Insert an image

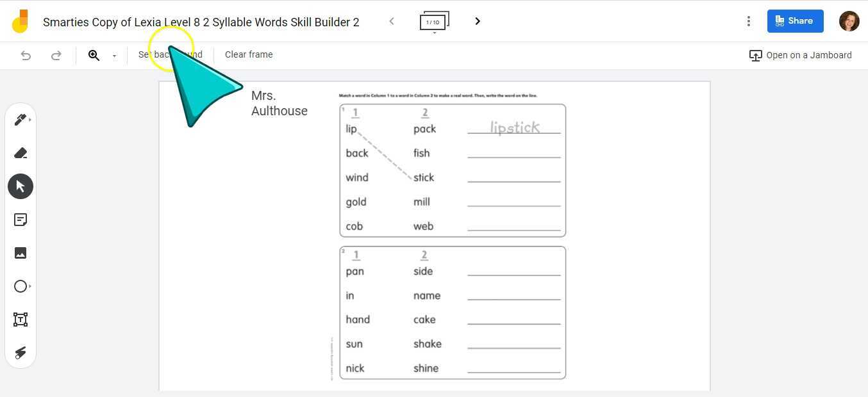(x=21, y=252)
